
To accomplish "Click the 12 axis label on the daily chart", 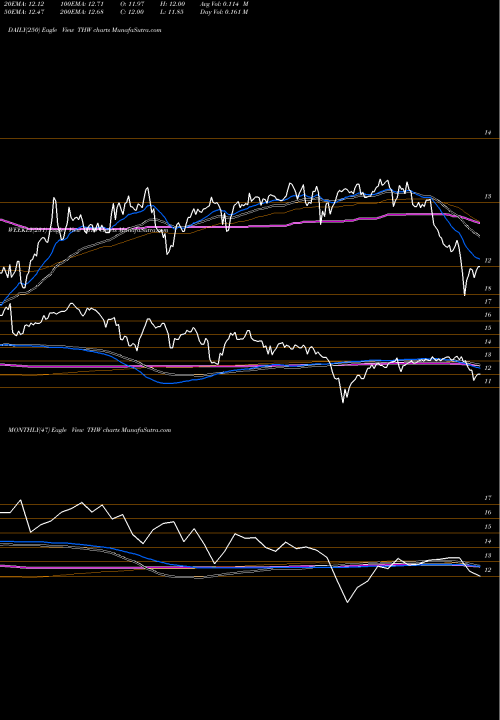I will (x=488, y=261).
